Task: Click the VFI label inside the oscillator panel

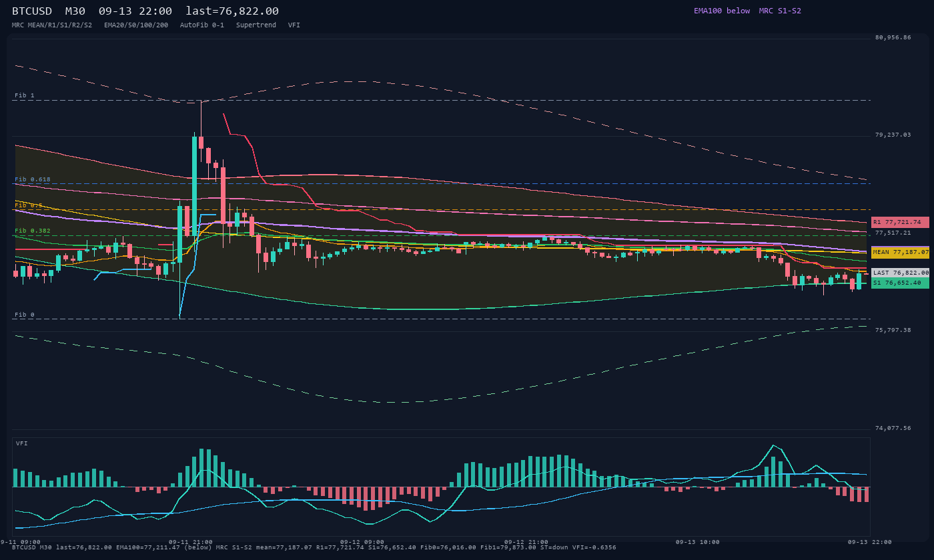Action: pyautogui.click(x=22, y=443)
